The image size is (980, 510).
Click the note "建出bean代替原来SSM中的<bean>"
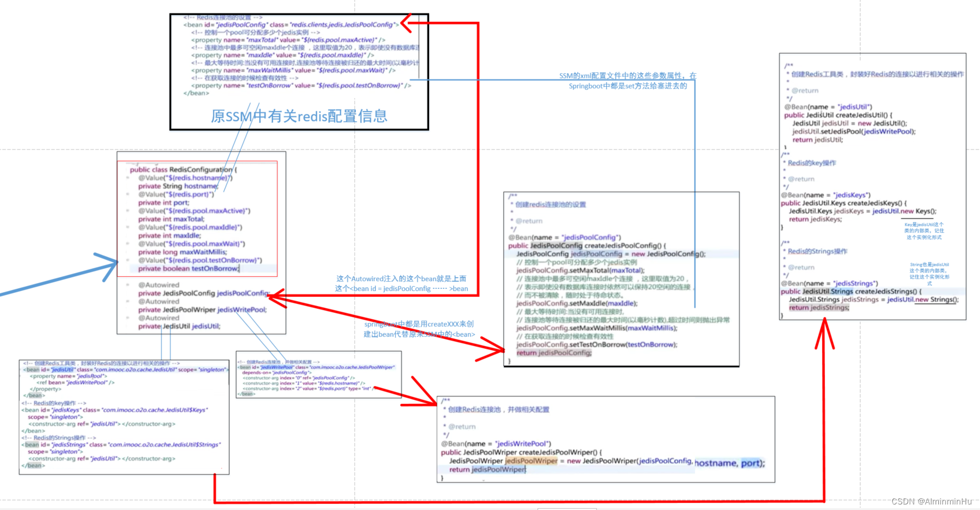pos(419,334)
